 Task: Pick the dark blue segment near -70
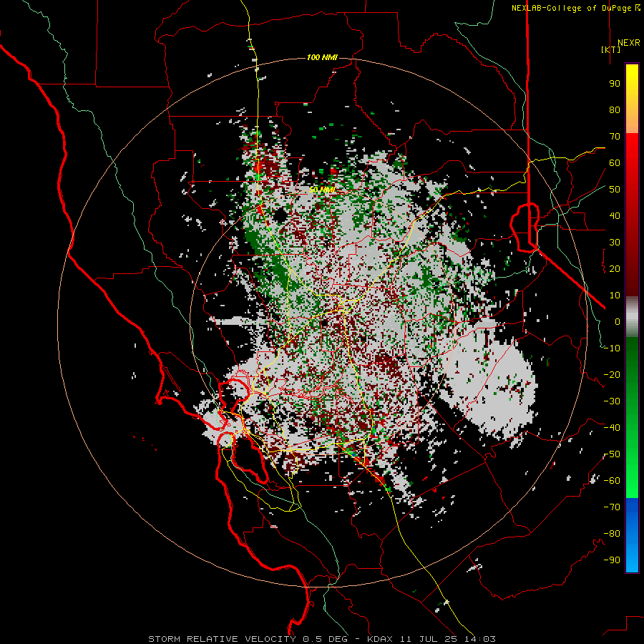[x=632, y=507]
